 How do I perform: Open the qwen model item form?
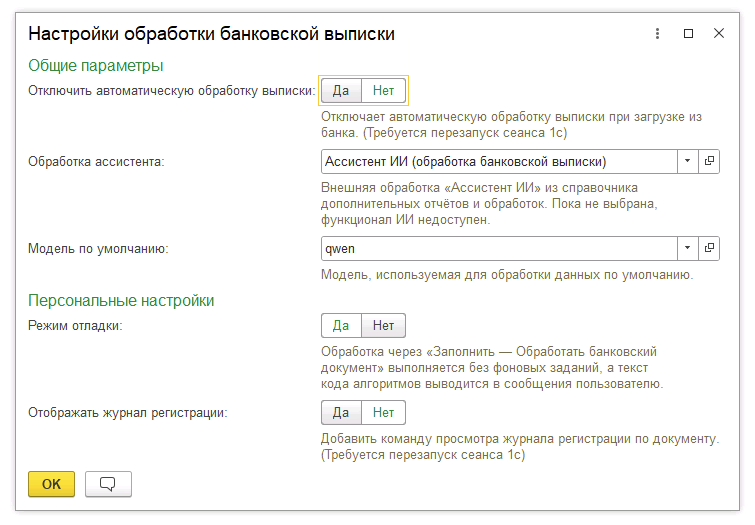pos(709,248)
